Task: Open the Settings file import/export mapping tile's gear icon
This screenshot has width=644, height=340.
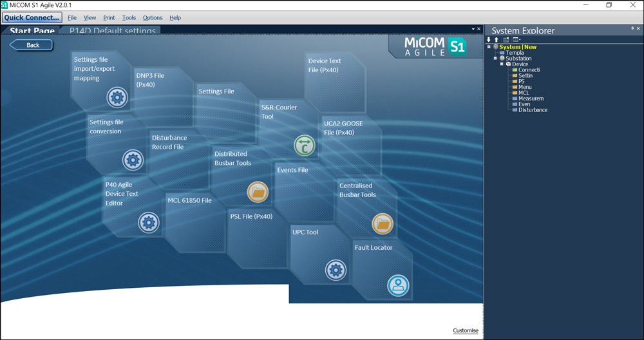Action: pos(117,97)
